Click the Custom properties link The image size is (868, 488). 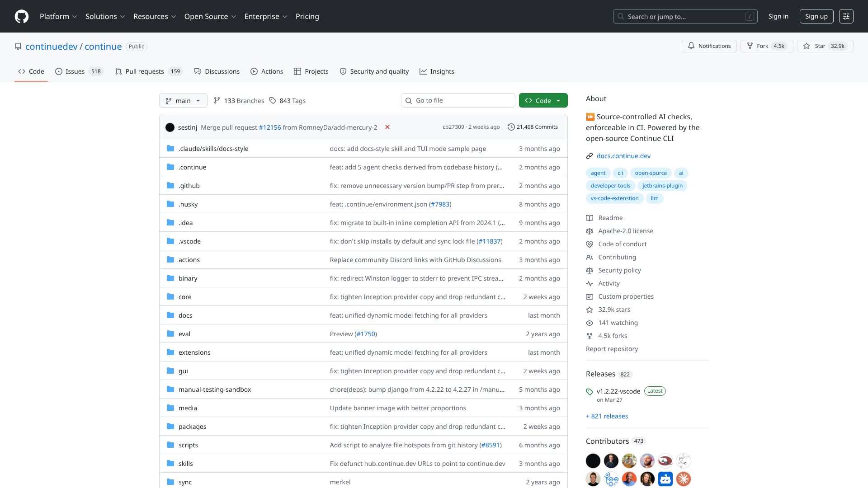point(626,296)
